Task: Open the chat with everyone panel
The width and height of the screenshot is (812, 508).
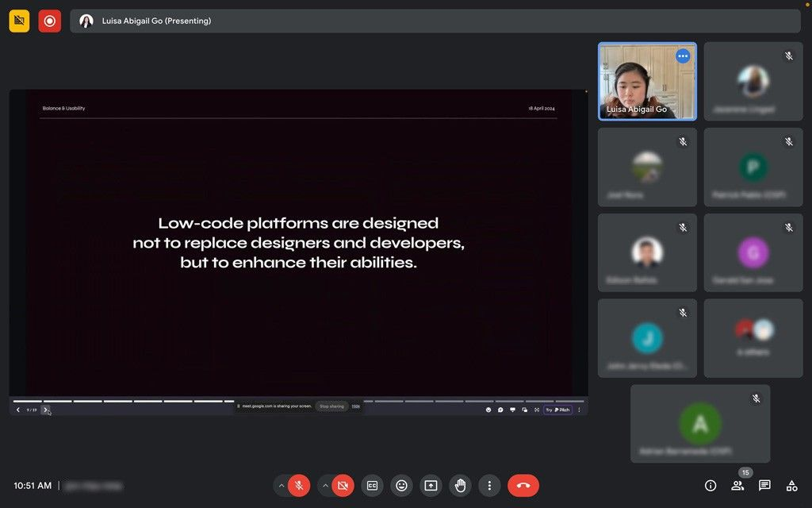Action: coord(764,485)
